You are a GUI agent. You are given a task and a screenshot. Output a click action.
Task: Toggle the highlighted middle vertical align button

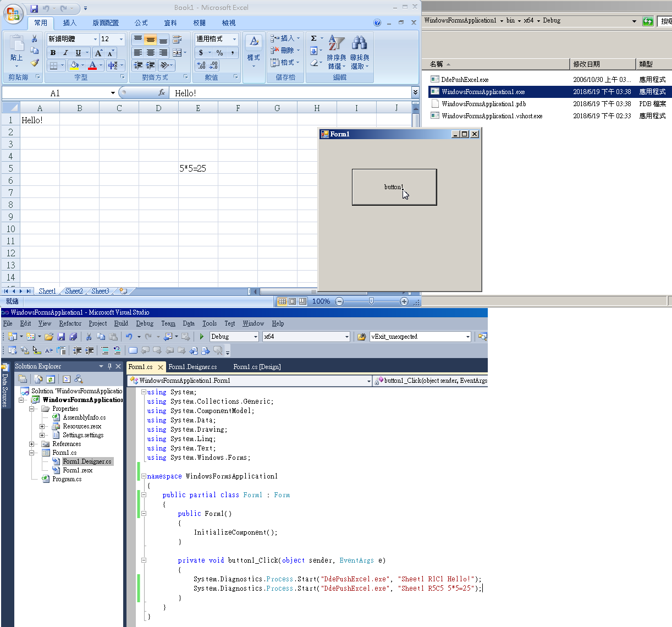pos(150,40)
